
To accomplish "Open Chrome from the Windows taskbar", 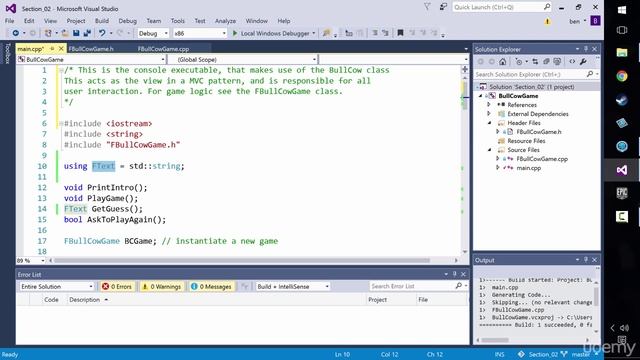I will [x=622, y=76].
